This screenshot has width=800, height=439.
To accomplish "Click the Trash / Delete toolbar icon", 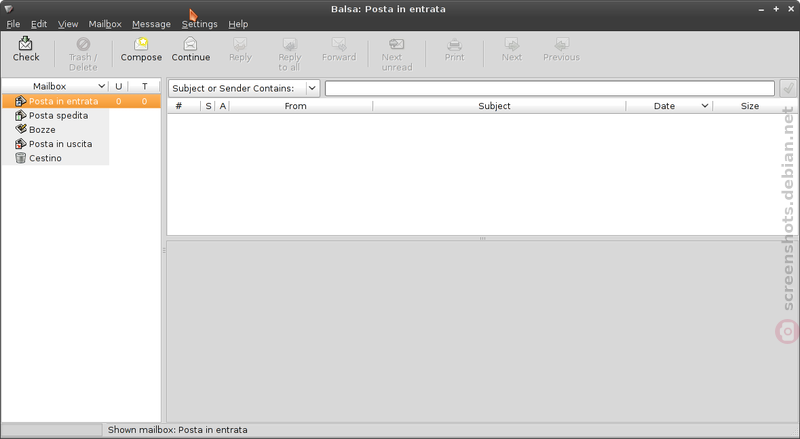I will [83, 44].
